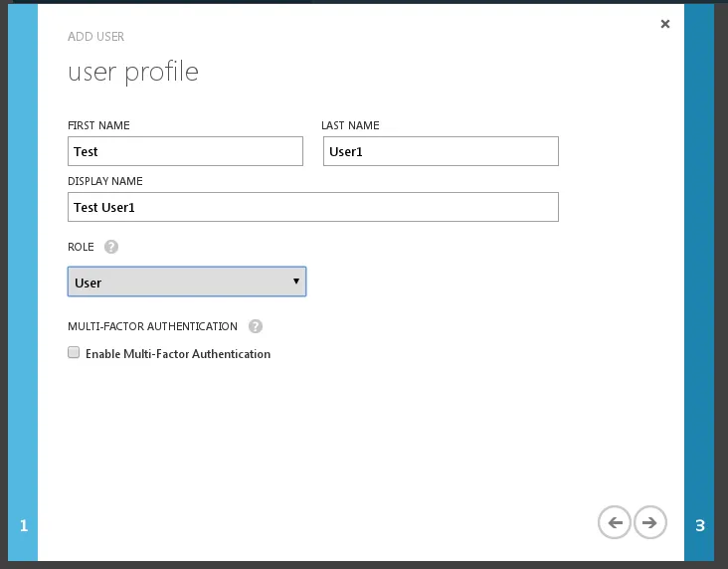This screenshot has height=569, width=728.
Task: Click the 'MULTI-FACTOR AUTHENTICATION' heading
Action: [152, 326]
